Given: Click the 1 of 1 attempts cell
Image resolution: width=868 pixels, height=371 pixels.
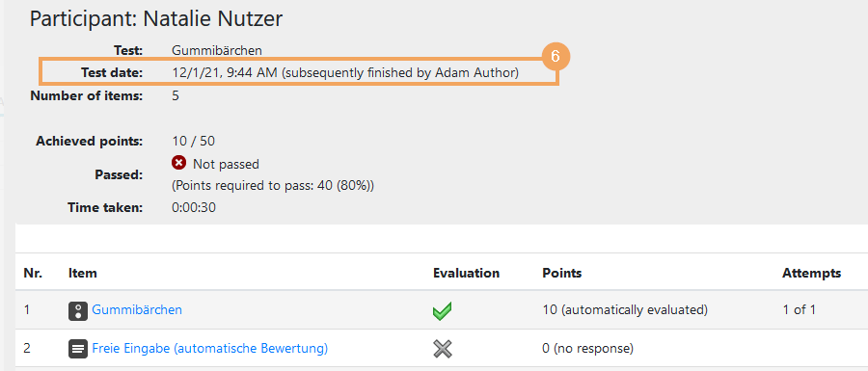Looking at the screenshot, I should pyautogui.click(x=799, y=309).
